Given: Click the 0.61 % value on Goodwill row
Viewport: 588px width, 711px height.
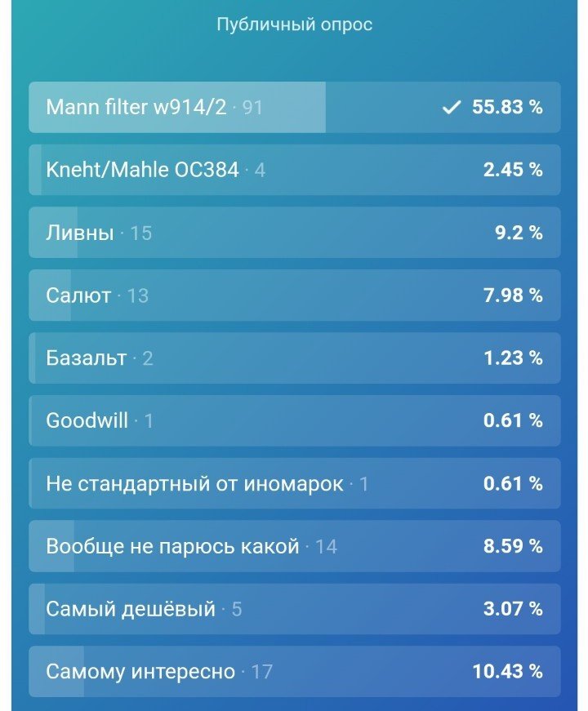Looking at the screenshot, I should coord(512,420).
